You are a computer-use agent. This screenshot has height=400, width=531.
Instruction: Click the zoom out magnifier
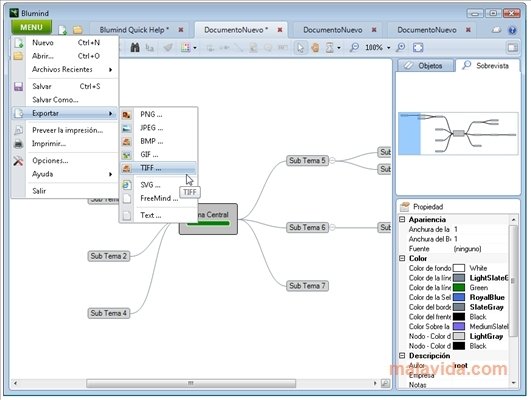coord(354,47)
